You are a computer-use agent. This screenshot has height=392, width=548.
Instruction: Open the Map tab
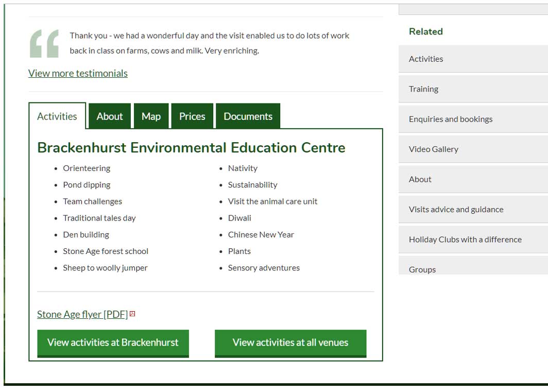point(151,116)
